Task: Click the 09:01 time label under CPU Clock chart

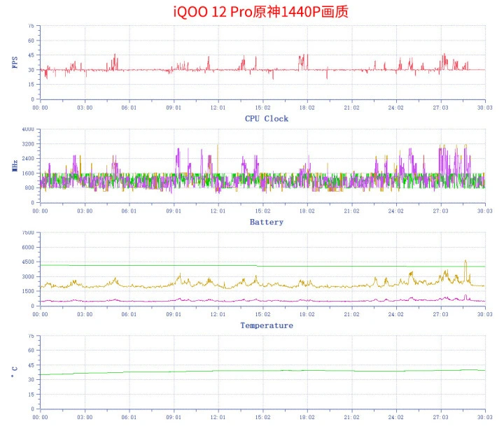Action: [x=174, y=211]
